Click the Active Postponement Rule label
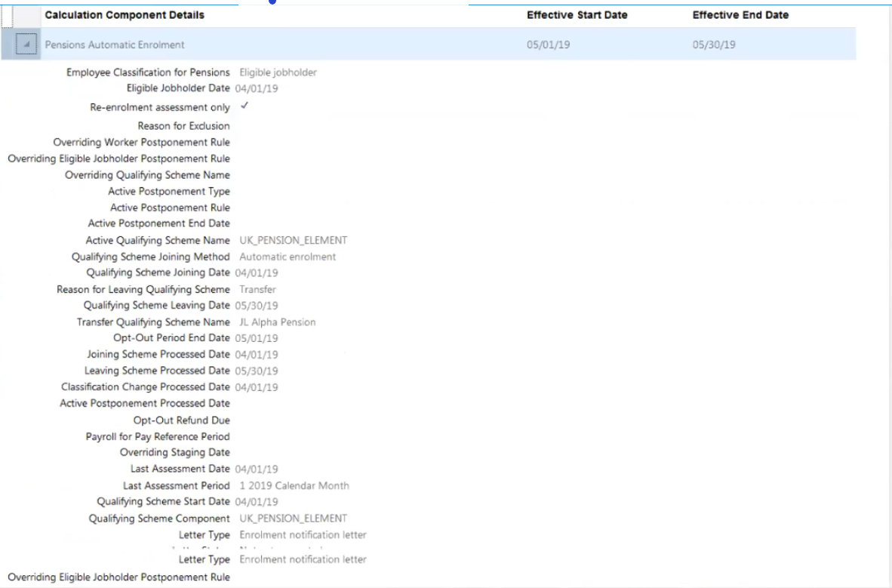Screen dimensions: 892x588 [x=170, y=208]
